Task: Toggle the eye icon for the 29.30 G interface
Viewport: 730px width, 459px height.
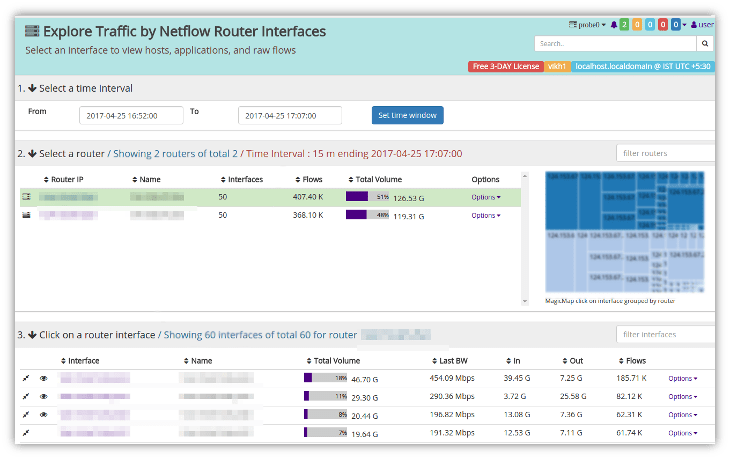Action: point(44,397)
